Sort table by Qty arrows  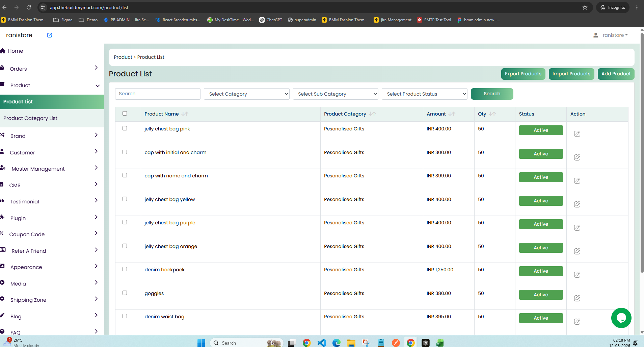(x=492, y=114)
